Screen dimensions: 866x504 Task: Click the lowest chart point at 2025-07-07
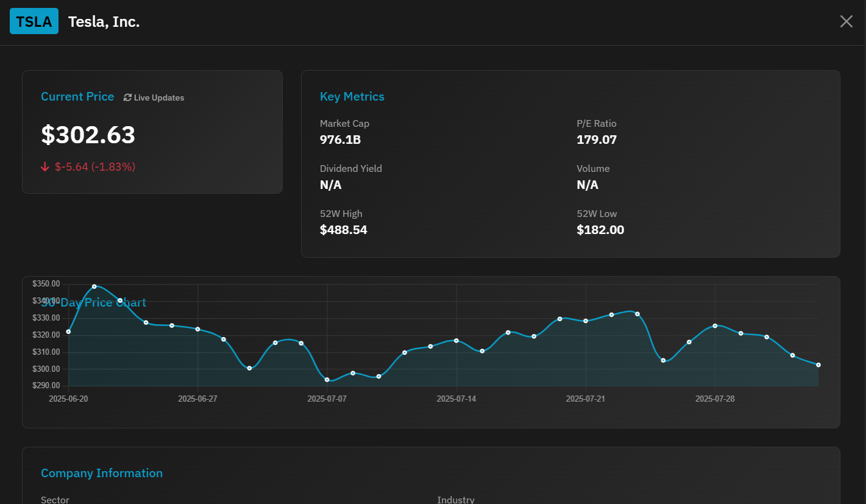[x=327, y=380]
